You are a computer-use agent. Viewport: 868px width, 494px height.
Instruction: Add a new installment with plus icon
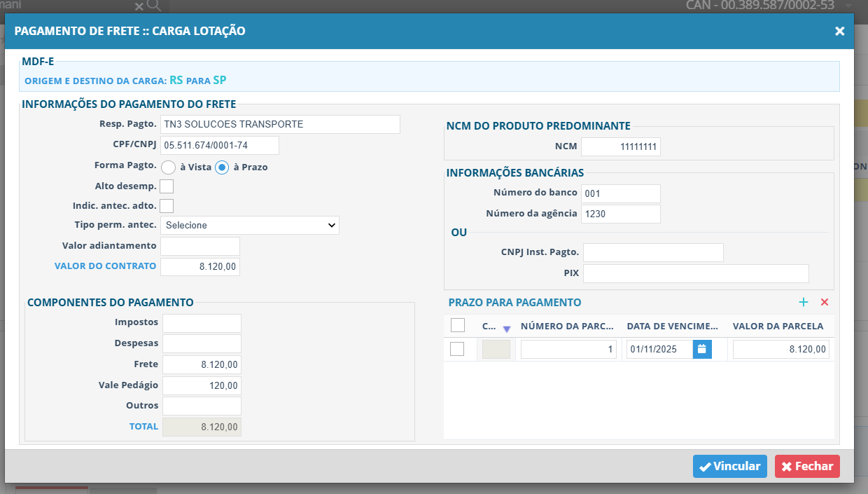804,302
